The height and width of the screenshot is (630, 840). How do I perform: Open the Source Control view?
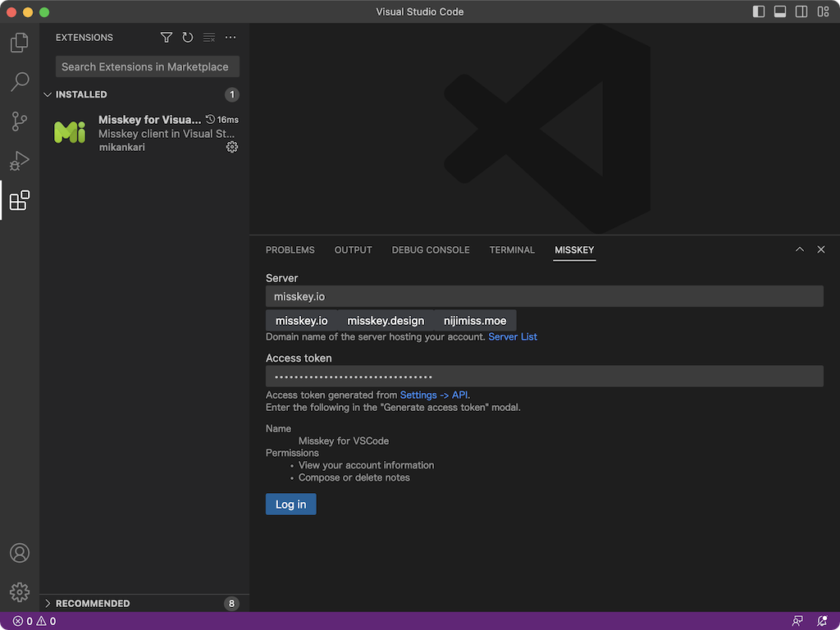point(20,121)
